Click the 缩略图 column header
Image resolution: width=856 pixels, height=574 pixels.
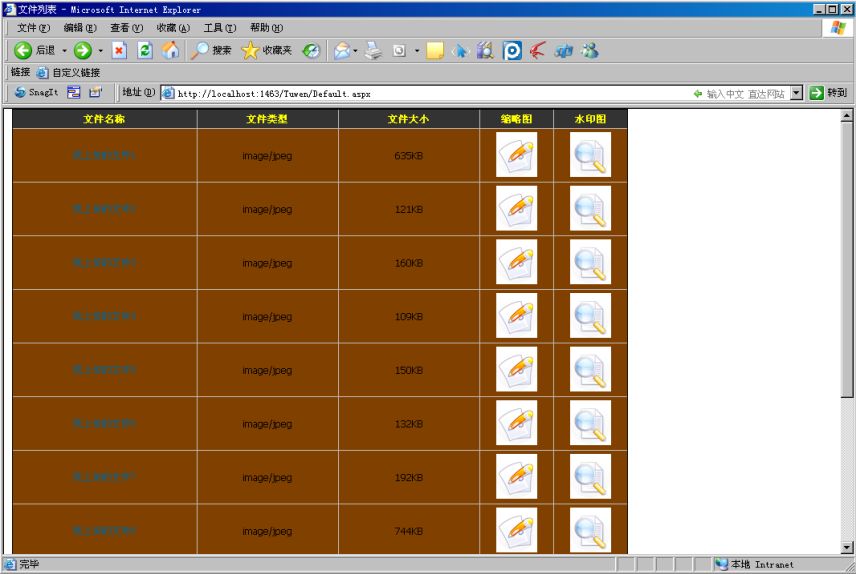coord(516,119)
